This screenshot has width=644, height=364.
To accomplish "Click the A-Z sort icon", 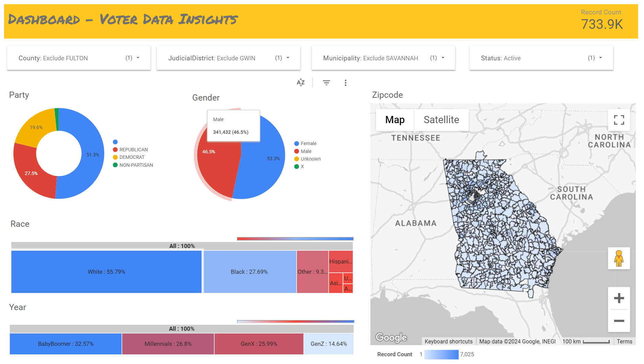I will (300, 83).
